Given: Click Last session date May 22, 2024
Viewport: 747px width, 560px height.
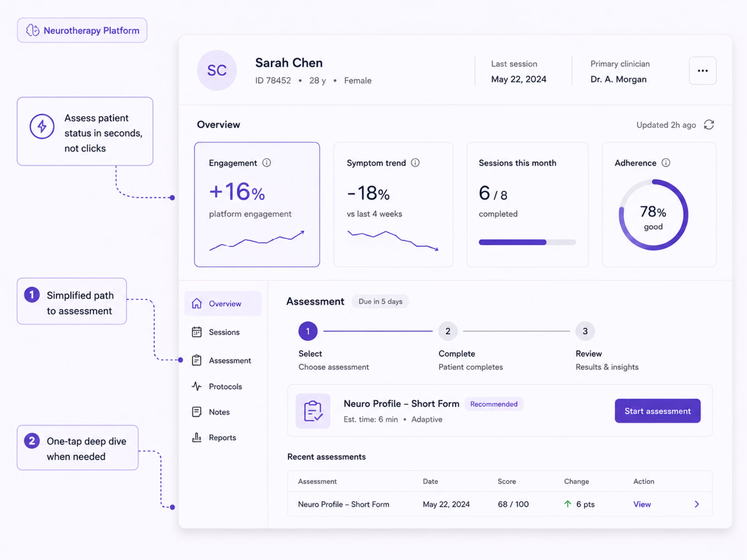Looking at the screenshot, I should pyautogui.click(x=518, y=79).
